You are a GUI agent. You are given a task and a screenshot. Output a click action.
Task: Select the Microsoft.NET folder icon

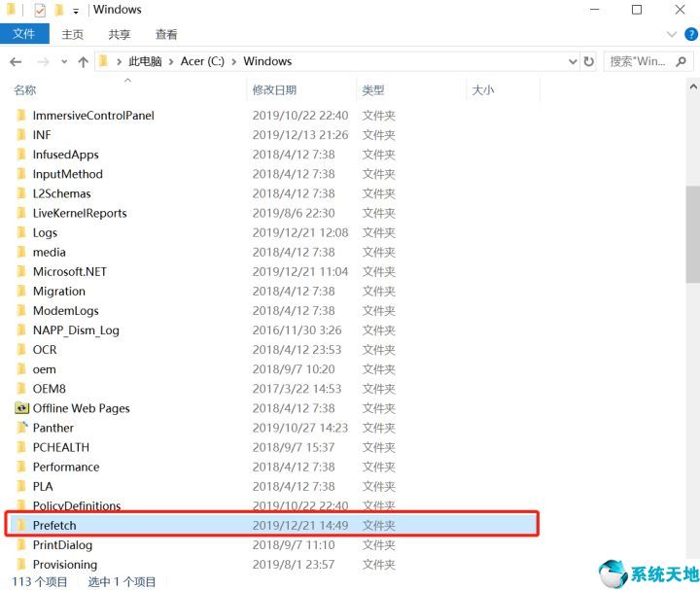click(21, 271)
